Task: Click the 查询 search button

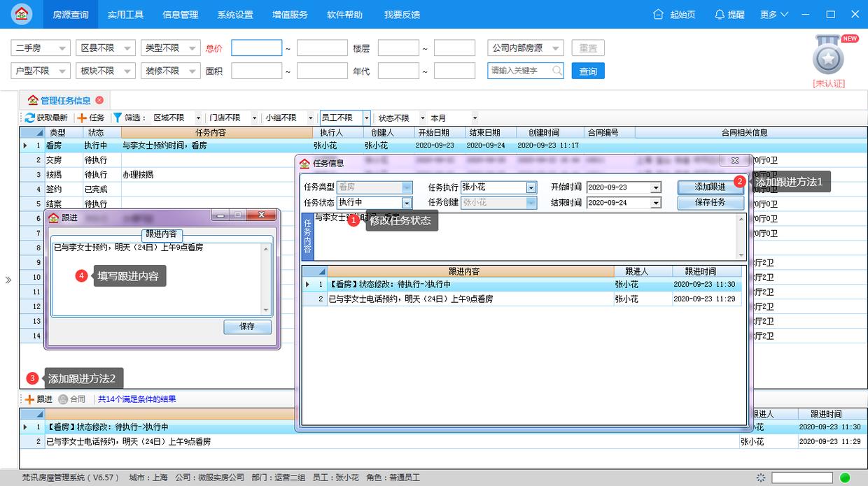Action: tap(587, 70)
